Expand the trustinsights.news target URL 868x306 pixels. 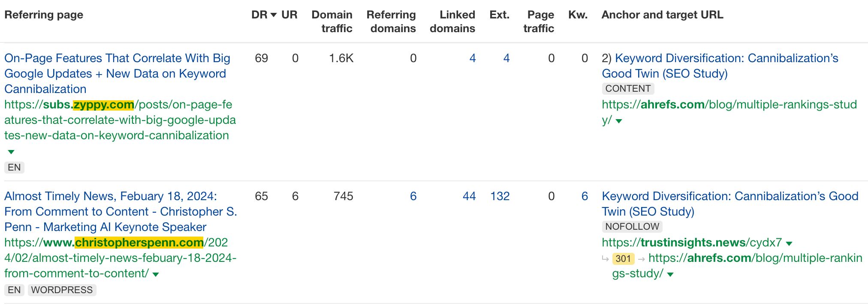coord(788,242)
